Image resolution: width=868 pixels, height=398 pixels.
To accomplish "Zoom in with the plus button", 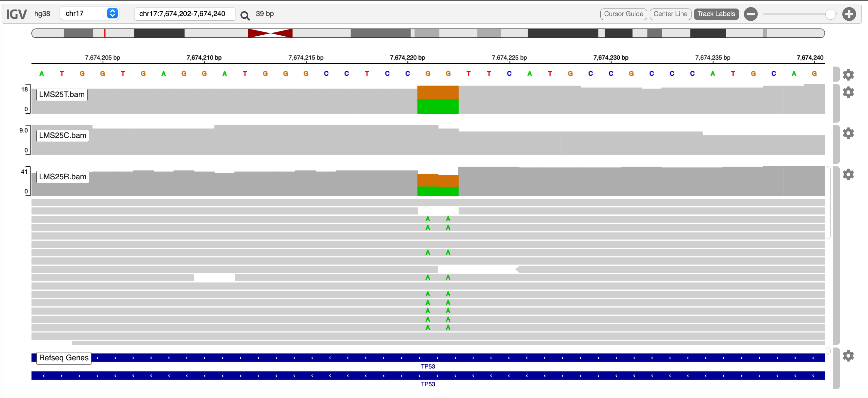I will pos(849,14).
